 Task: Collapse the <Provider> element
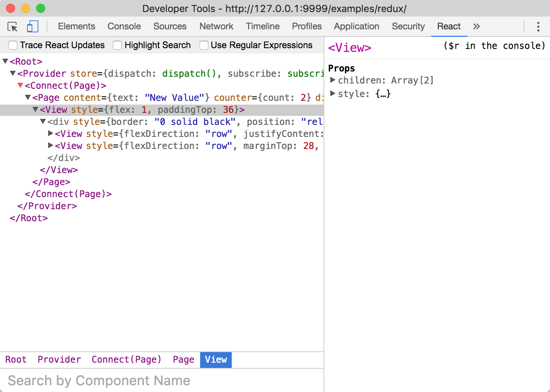pos(13,73)
